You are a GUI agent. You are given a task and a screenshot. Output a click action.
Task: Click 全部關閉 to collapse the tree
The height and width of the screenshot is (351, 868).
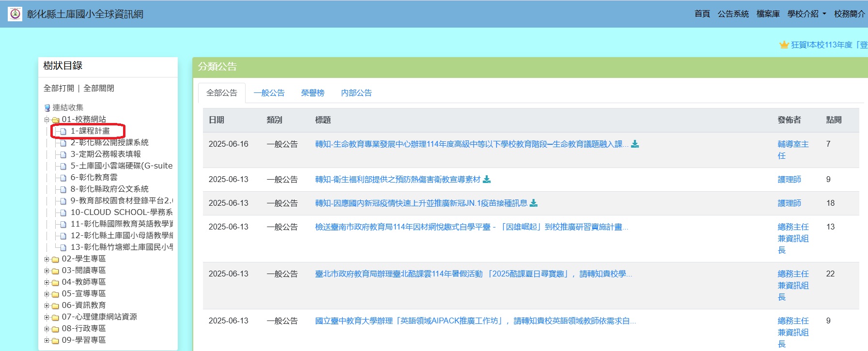(x=99, y=88)
